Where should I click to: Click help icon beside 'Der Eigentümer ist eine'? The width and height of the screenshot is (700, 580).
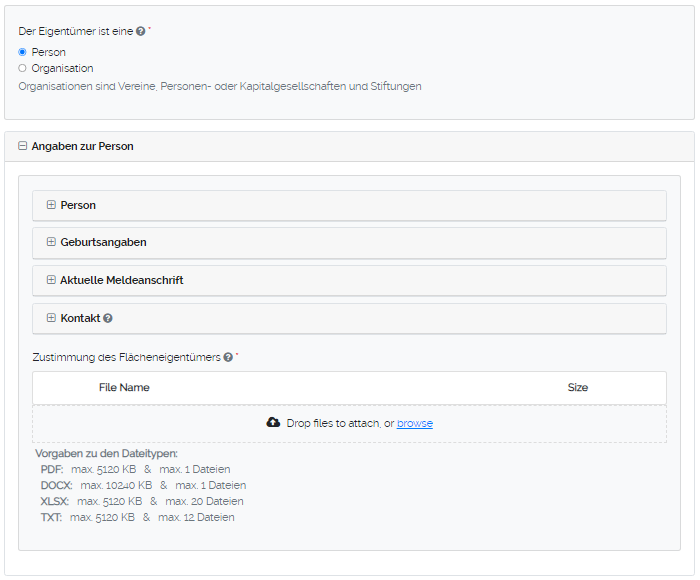[141, 32]
